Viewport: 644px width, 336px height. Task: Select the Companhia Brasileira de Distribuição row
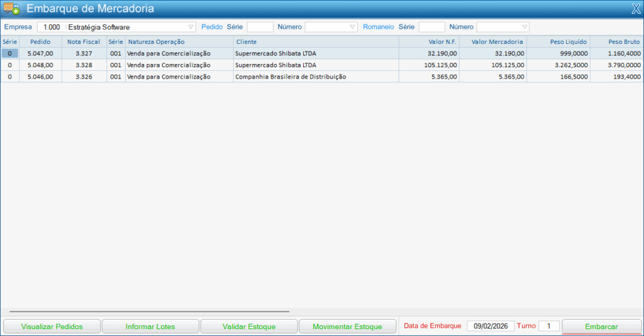click(x=291, y=77)
